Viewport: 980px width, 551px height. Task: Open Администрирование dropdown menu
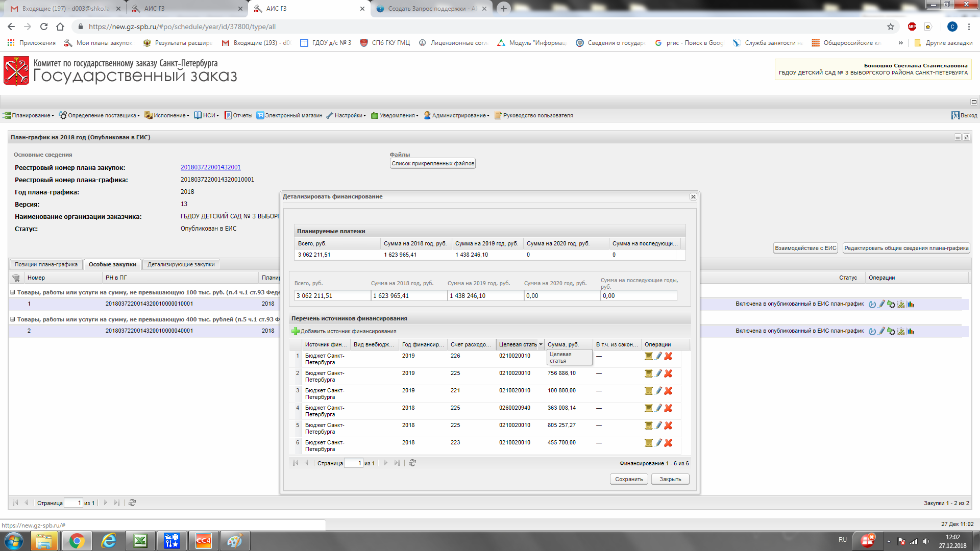coord(456,115)
